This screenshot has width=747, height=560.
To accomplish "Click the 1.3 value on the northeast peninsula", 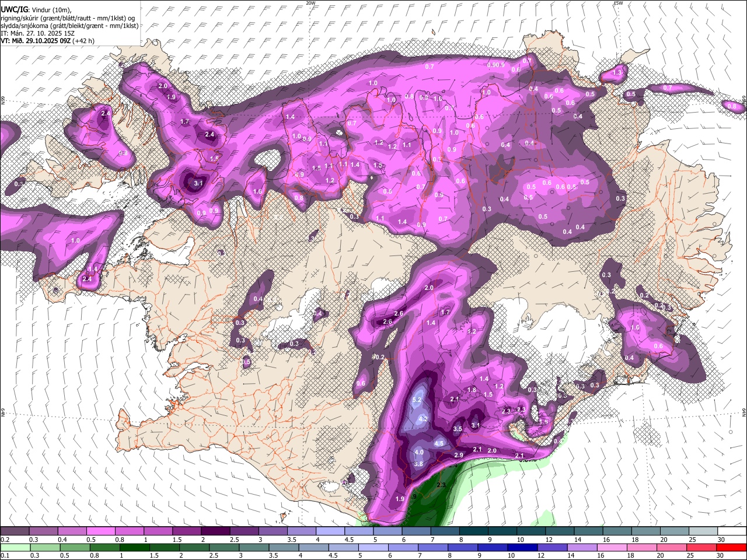I will coord(619,73).
